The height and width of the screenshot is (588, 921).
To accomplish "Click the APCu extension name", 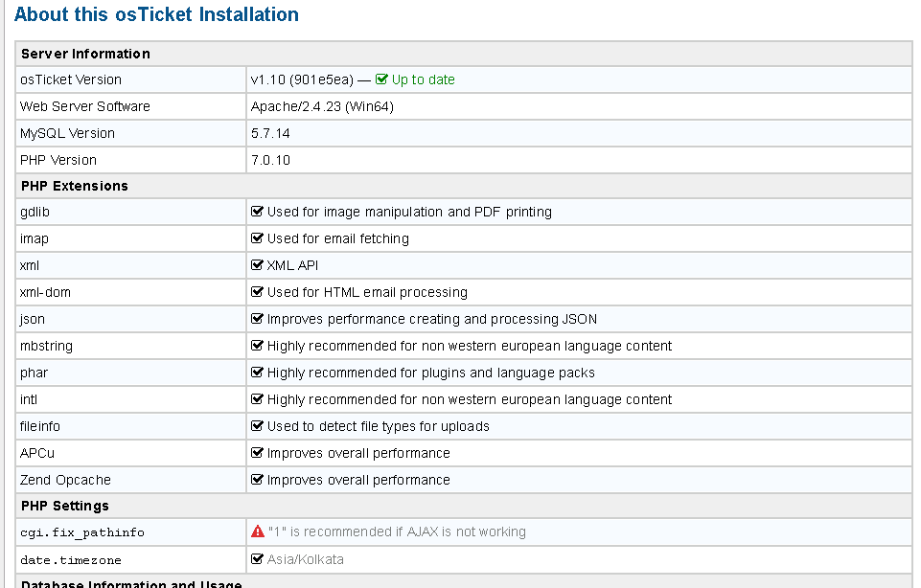I will (x=37, y=453).
